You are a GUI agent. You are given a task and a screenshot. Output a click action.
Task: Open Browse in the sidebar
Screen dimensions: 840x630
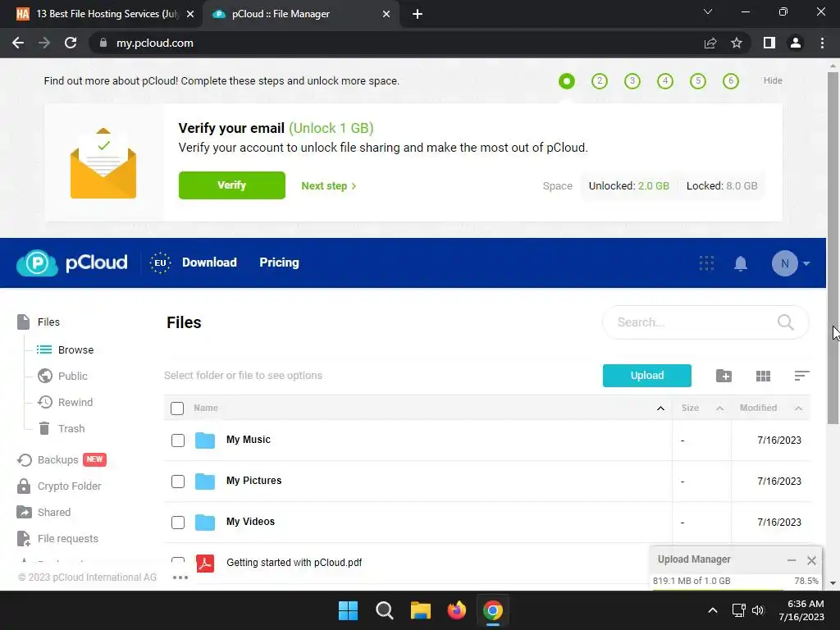tap(66, 349)
